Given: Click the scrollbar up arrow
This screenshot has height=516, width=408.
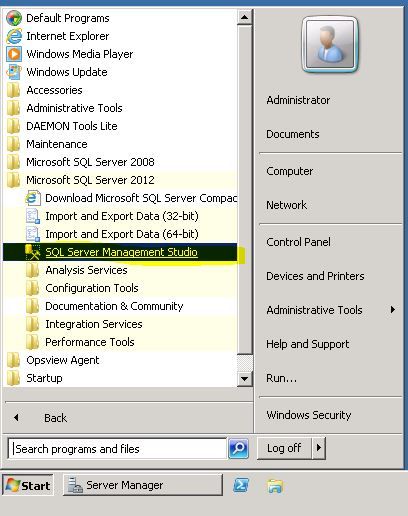Looking at the screenshot, I should tap(245, 17).
